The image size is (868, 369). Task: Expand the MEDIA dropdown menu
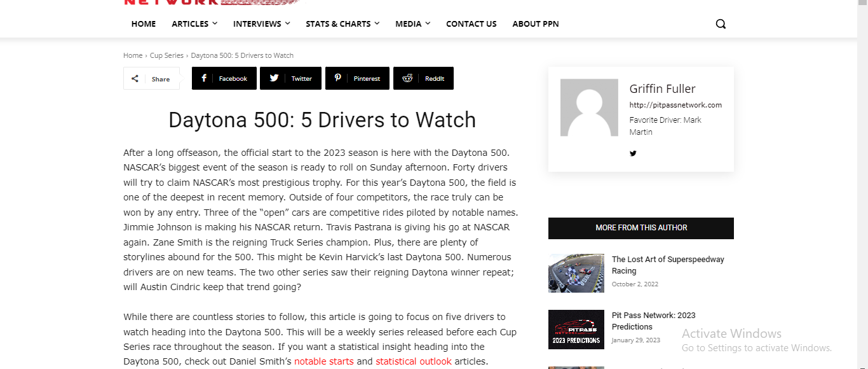click(413, 24)
